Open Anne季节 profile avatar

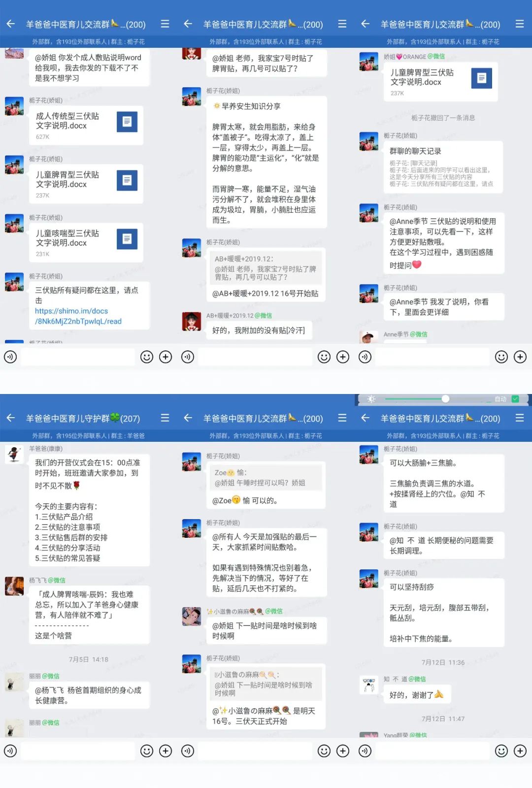[x=369, y=337]
